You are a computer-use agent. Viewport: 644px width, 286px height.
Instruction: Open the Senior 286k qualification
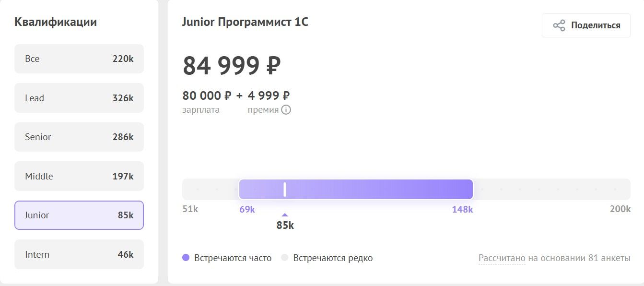pos(79,137)
